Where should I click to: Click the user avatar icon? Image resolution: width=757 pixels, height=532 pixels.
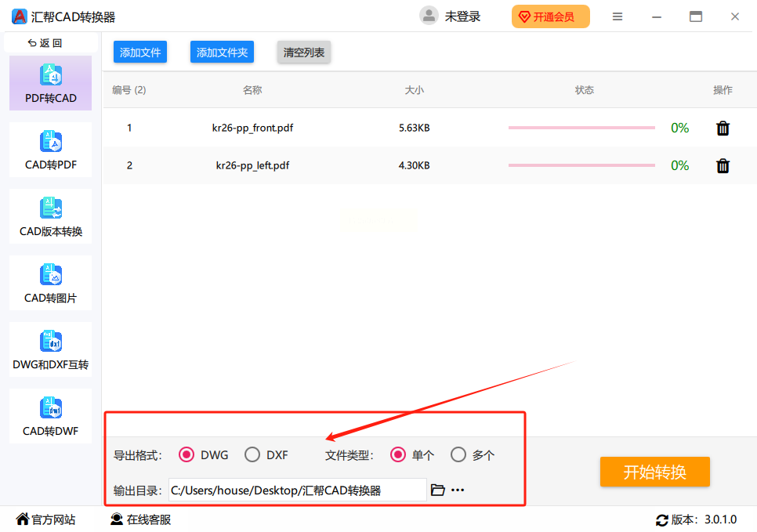click(429, 16)
